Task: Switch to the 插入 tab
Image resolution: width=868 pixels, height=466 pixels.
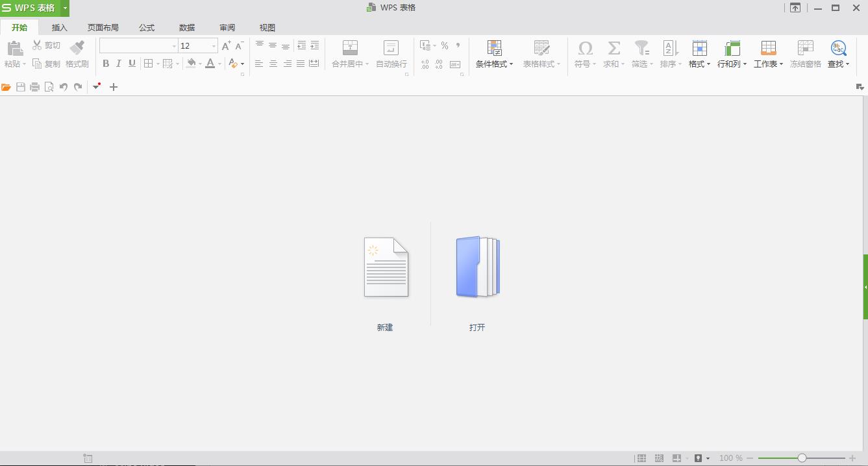Action: [x=60, y=27]
